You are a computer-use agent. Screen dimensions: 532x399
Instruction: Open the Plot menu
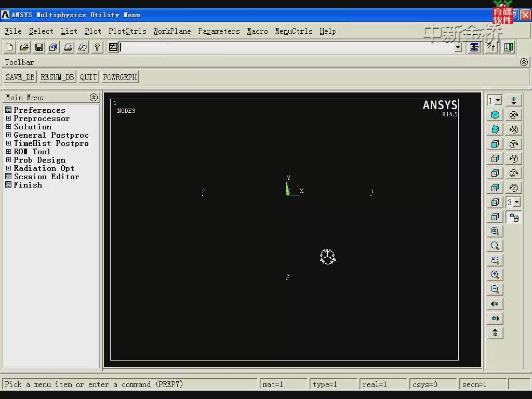(93, 31)
